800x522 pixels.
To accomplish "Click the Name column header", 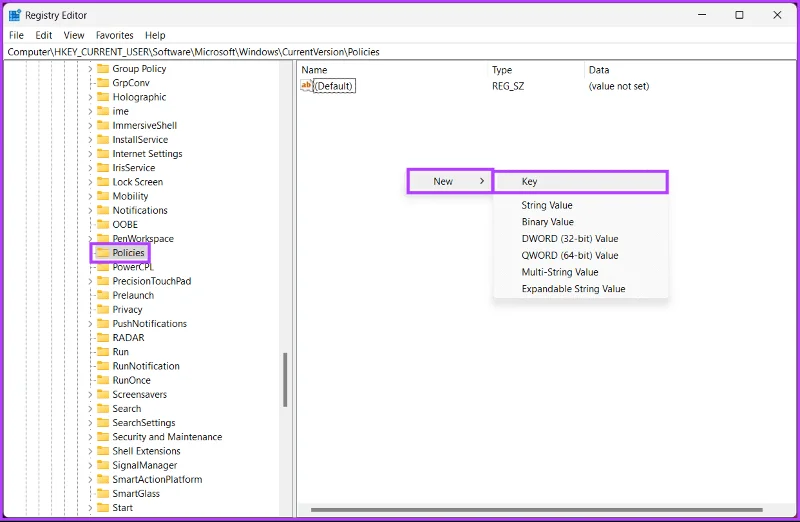I will [x=392, y=70].
